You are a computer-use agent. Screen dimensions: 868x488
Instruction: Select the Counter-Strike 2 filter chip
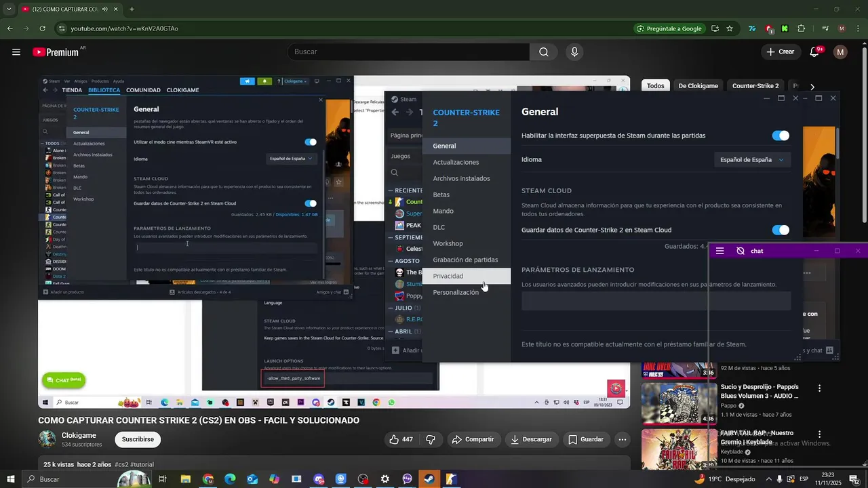[x=755, y=86]
